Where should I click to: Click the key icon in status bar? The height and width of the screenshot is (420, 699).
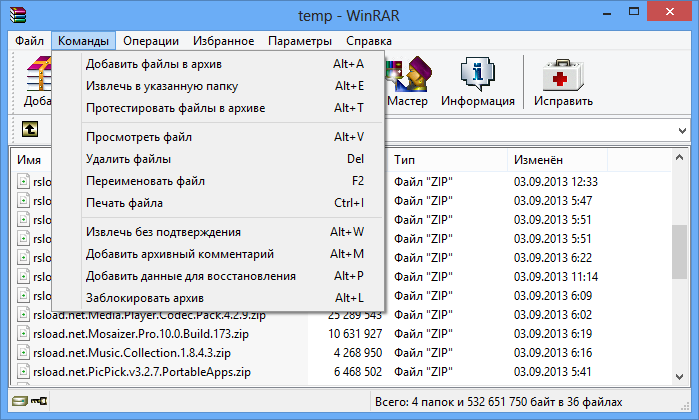[41, 401]
